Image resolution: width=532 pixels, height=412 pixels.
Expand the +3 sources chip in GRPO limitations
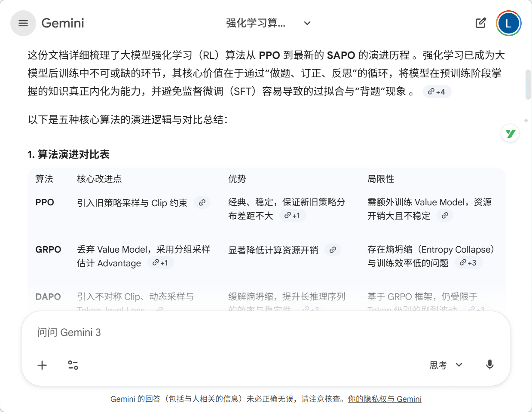click(x=468, y=263)
